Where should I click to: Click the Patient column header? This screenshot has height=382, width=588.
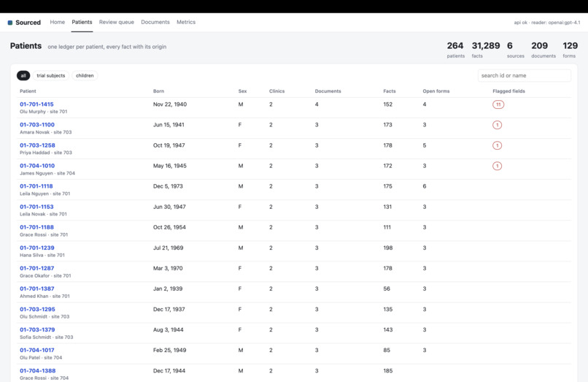[28, 91]
